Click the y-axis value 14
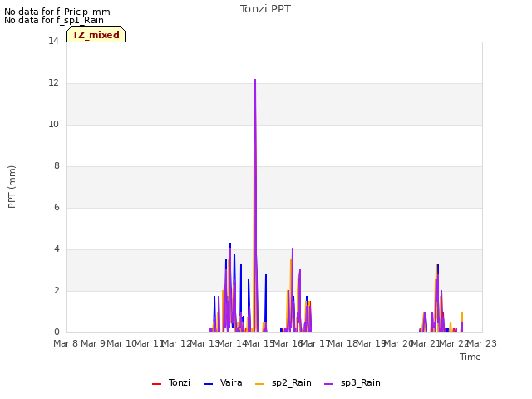532x399 pixels. (x=53, y=42)
